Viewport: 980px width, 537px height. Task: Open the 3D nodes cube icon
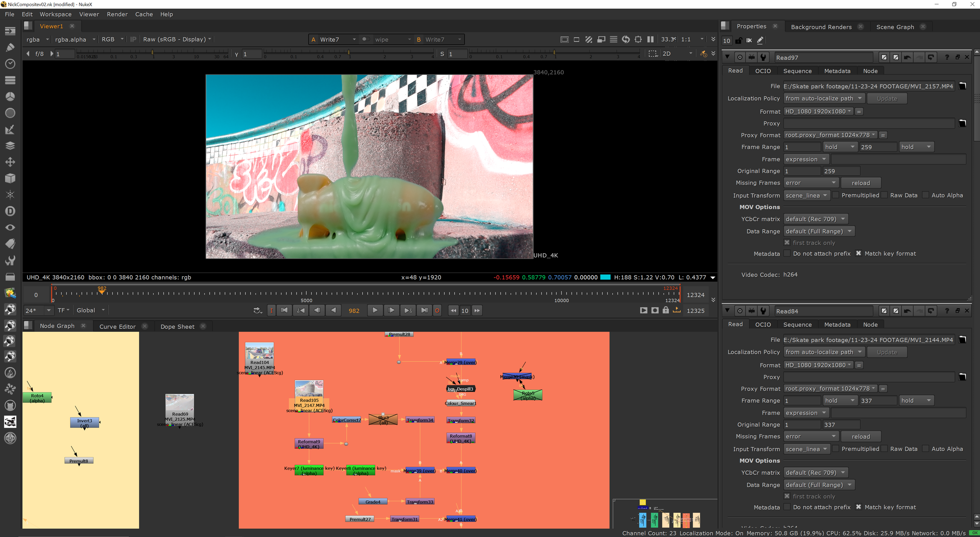coord(10,178)
